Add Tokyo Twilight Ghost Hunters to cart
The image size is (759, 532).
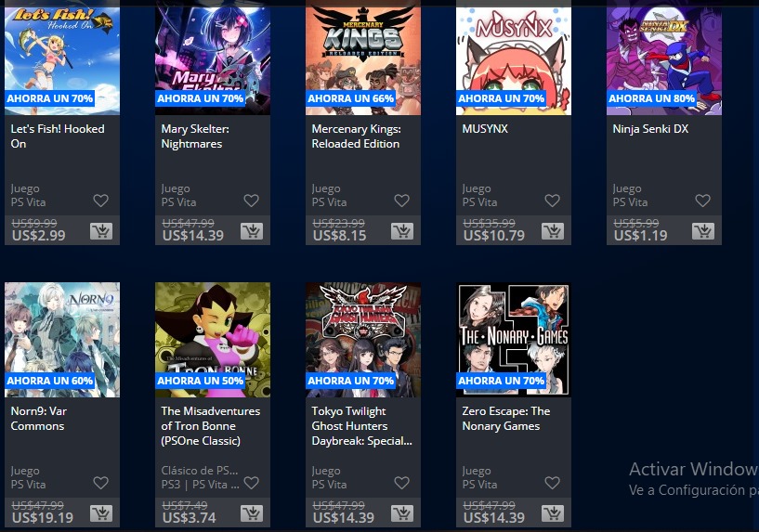[402, 513]
